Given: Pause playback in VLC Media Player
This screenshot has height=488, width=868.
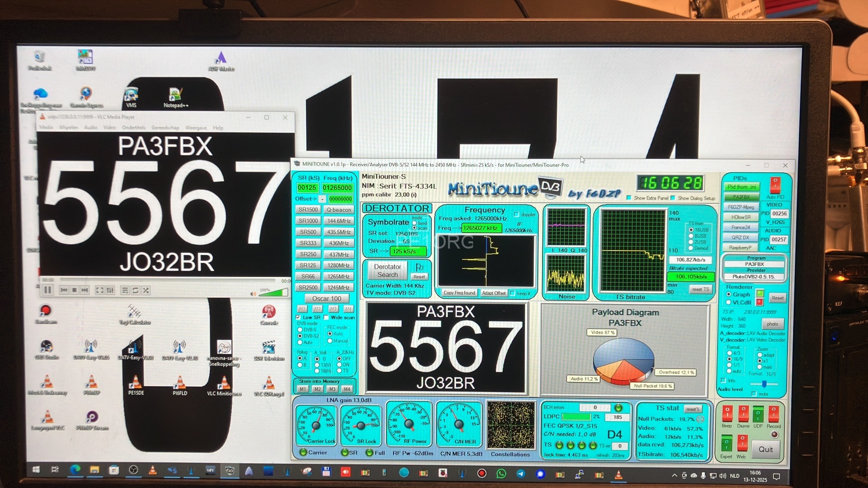Looking at the screenshot, I should tap(48, 290).
